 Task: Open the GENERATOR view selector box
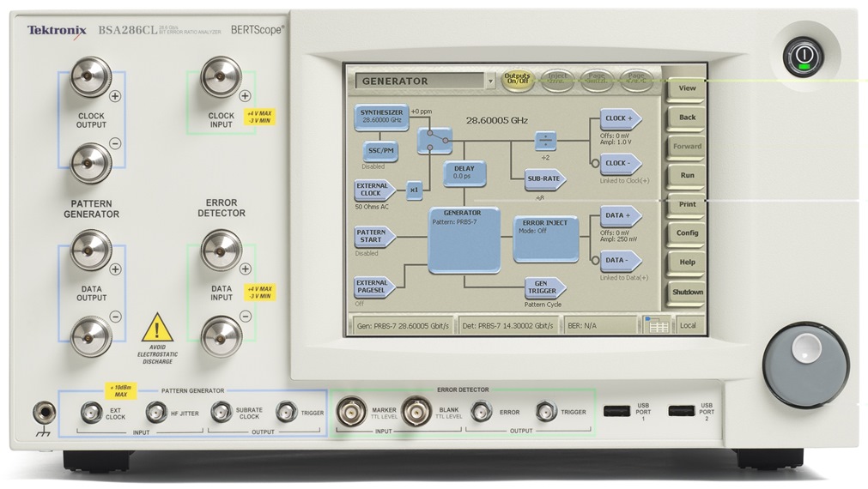click(418, 81)
